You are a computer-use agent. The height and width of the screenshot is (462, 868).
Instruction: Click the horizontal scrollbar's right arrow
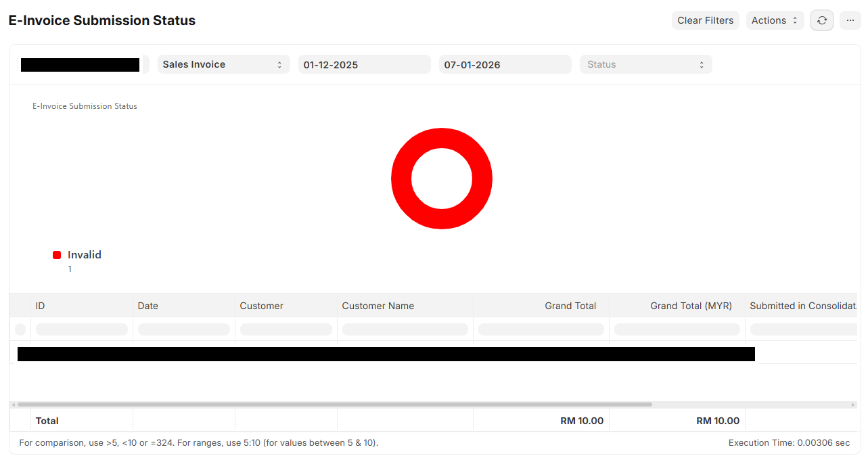(x=853, y=405)
